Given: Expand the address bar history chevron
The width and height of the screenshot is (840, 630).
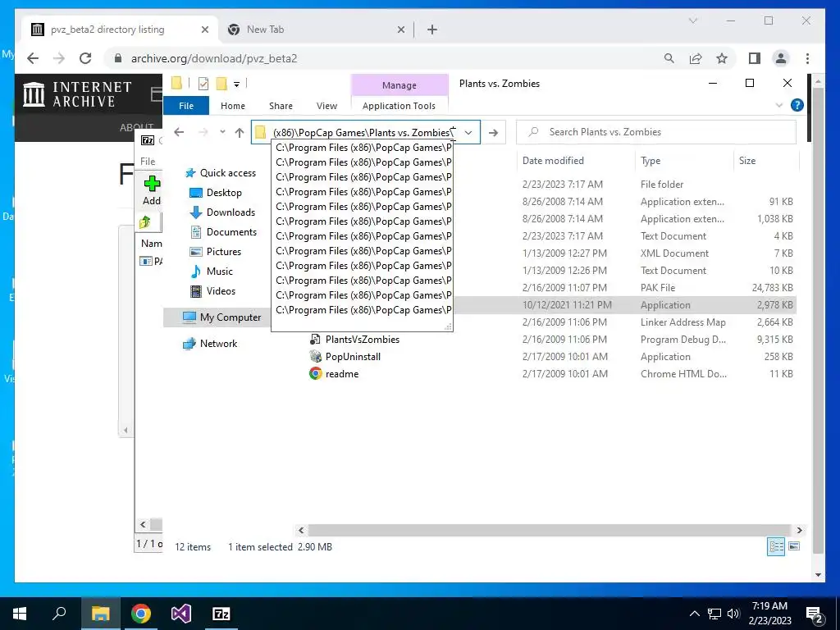Looking at the screenshot, I should click(468, 132).
